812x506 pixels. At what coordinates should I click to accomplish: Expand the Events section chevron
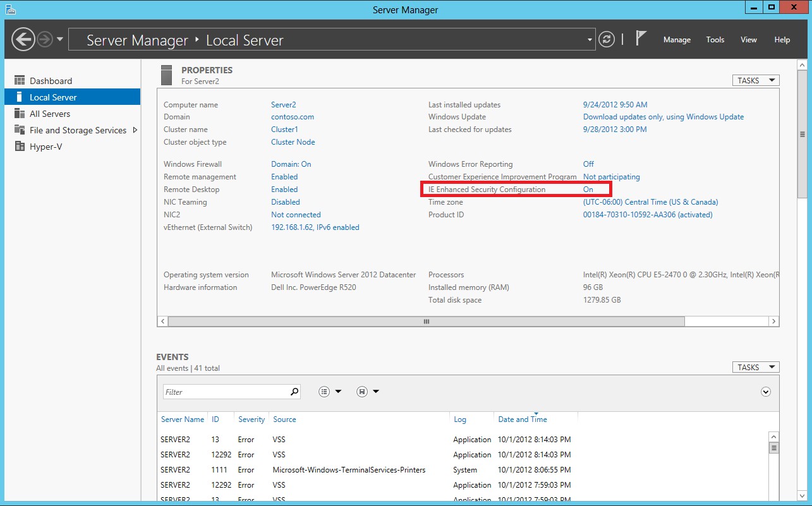[x=766, y=392]
